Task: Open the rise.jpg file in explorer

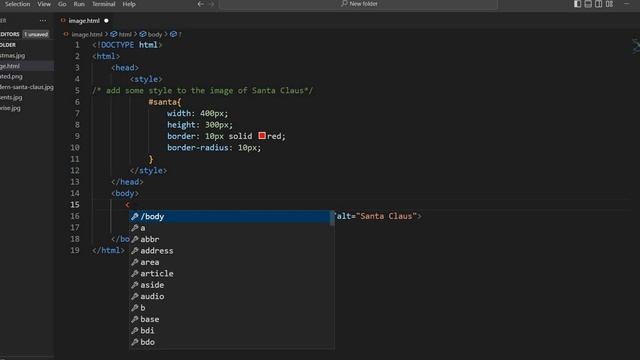Action: 11,108
